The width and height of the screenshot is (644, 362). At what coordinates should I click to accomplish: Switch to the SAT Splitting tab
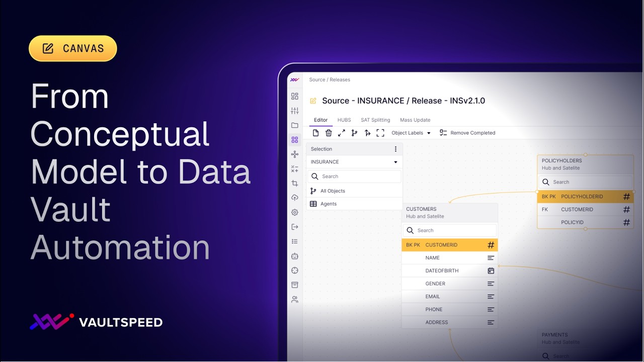click(x=375, y=120)
